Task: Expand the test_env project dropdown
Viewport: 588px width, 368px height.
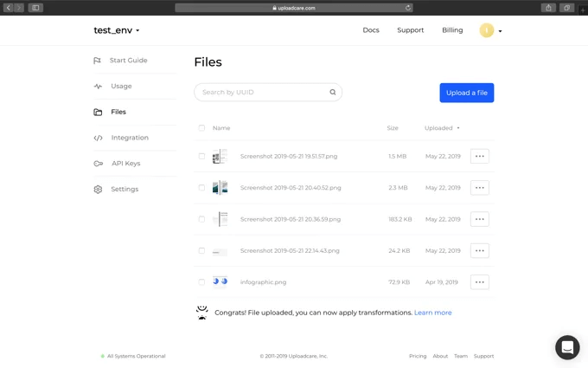Action: tap(117, 30)
